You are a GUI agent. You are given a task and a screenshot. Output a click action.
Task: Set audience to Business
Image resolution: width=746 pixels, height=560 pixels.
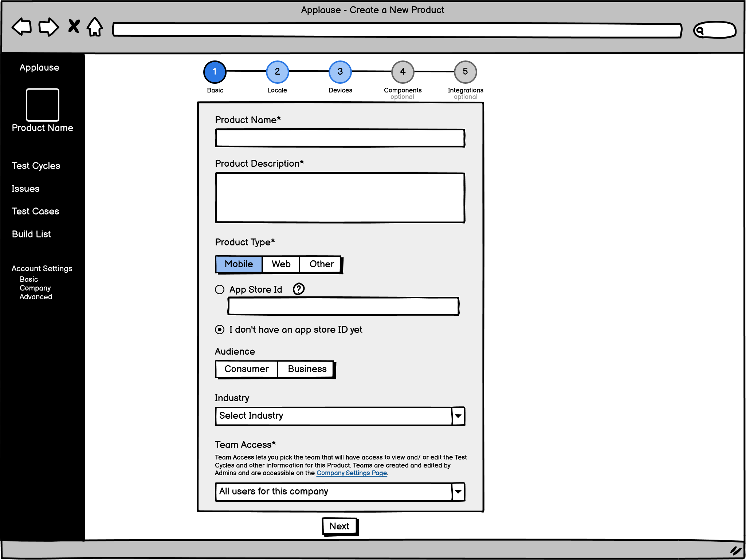[307, 369]
